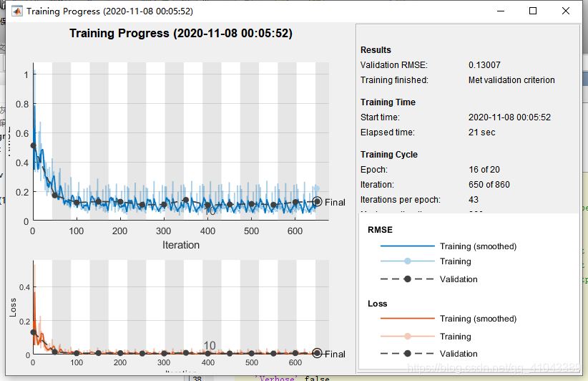
Task: Click the Final marker on RMSE plot
Action: pyautogui.click(x=318, y=202)
